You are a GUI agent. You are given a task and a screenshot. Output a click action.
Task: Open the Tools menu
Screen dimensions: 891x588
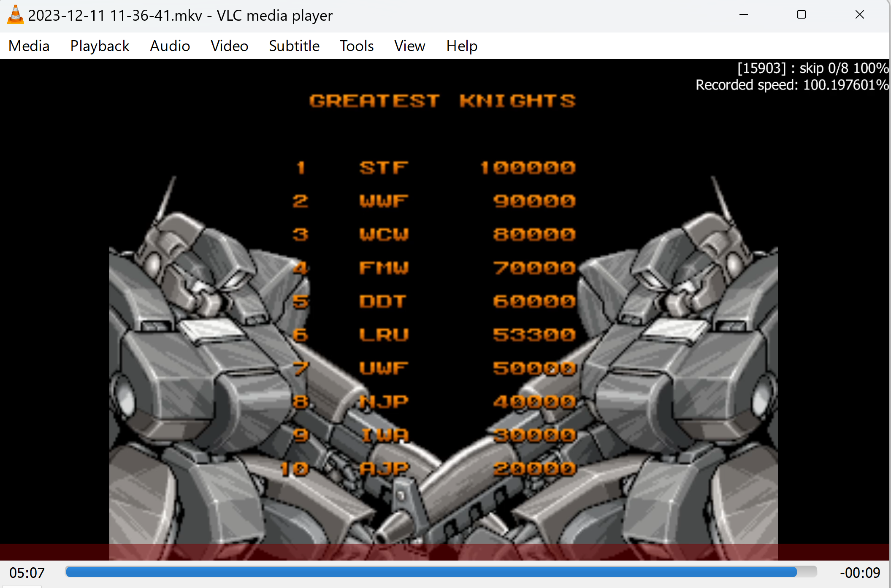click(x=357, y=46)
